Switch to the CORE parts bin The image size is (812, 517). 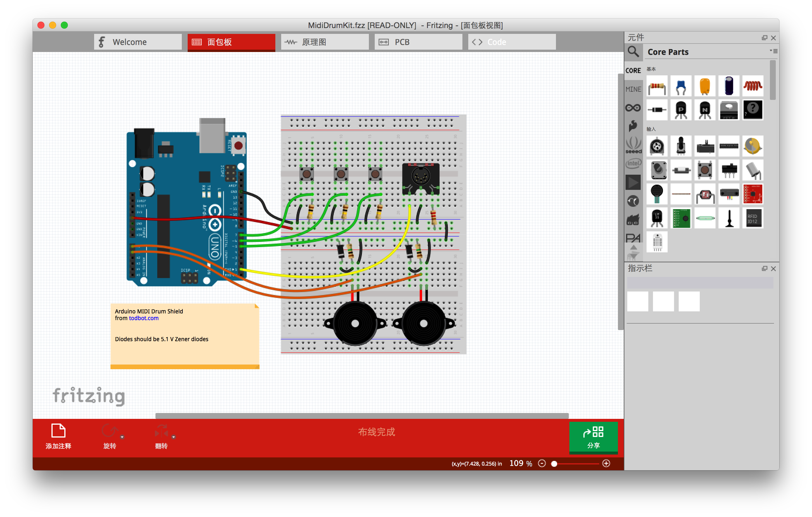tap(633, 71)
